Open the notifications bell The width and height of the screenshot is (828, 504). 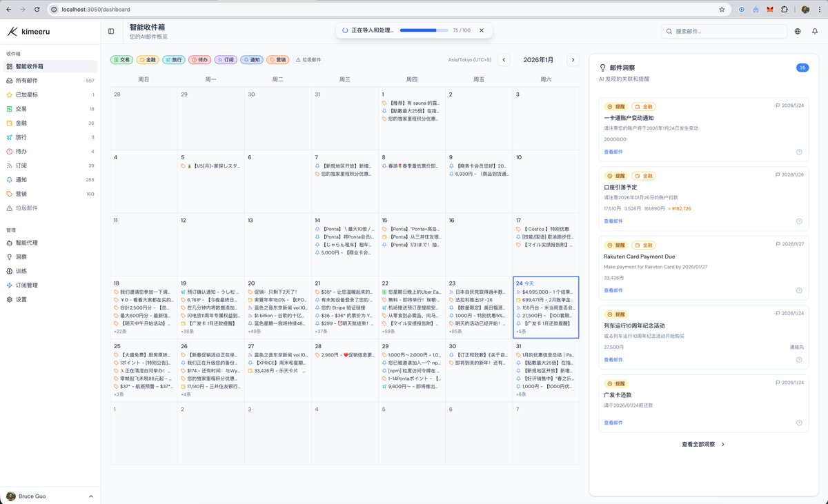[815, 31]
